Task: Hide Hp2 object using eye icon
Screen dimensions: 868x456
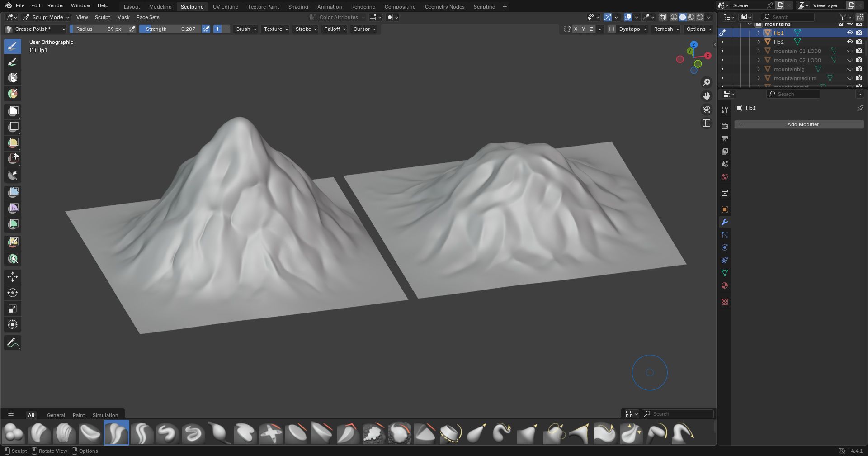Action: coord(849,42)
